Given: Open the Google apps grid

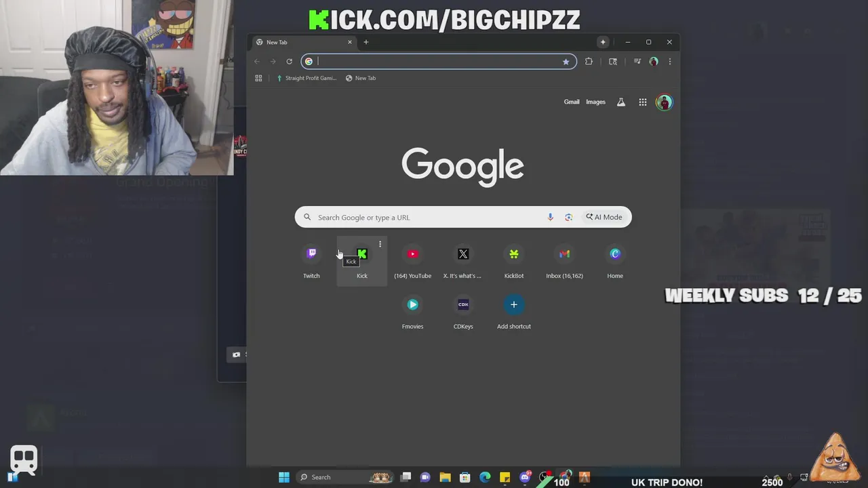Looking at the screenshot, I should (x=642, y=102).
